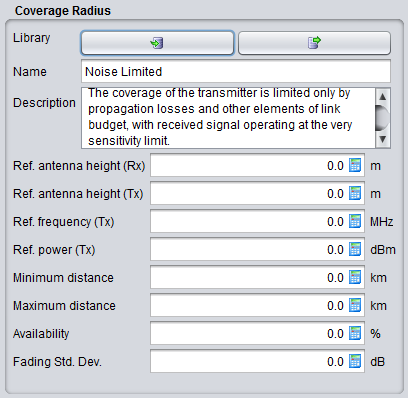Click the Fading Std. Dev. label
Viewport: 408px width, 398px height.
click(57, 362)
